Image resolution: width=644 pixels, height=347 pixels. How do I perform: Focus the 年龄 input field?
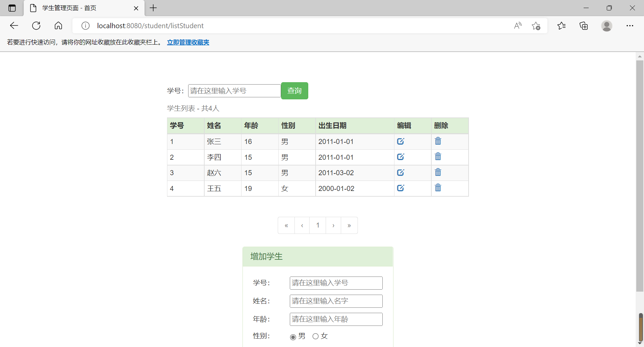pyautogui.click(x=336, y=319)
